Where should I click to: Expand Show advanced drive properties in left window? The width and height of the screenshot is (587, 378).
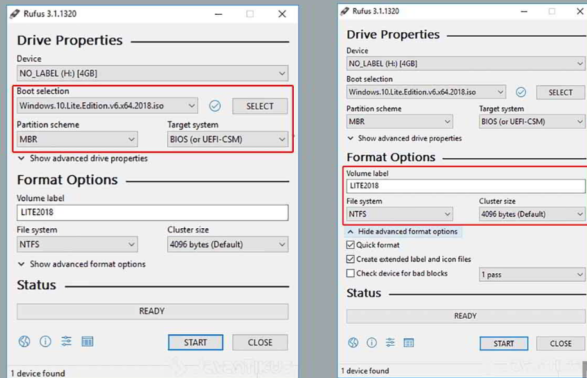[x=83, y=158]
